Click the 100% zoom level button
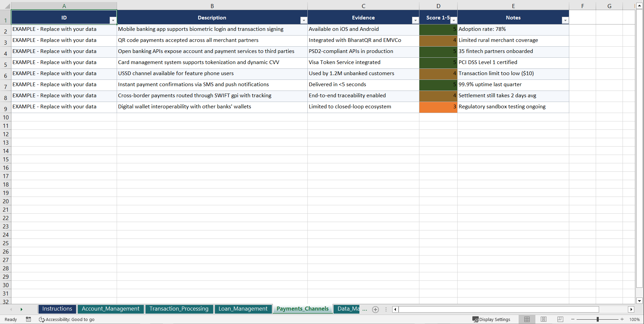 (x=635, y=319)
